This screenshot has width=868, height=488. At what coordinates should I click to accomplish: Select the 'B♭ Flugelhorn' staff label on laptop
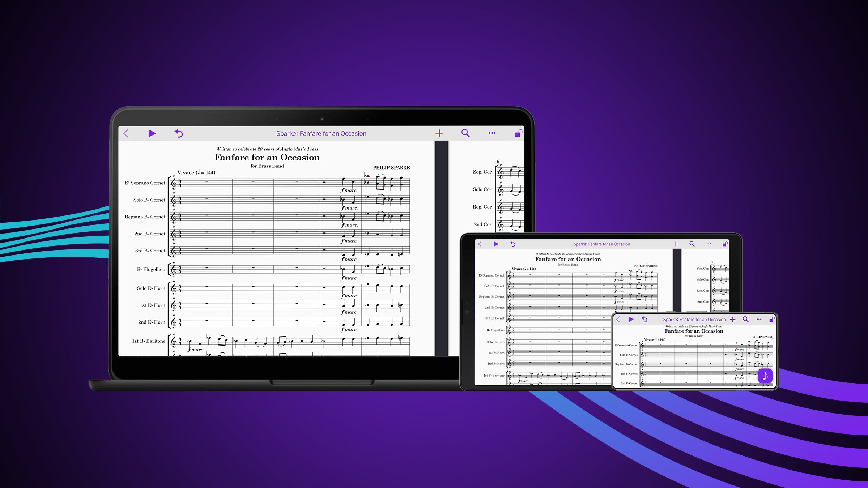pyautogui.click(x=151, y=269)
